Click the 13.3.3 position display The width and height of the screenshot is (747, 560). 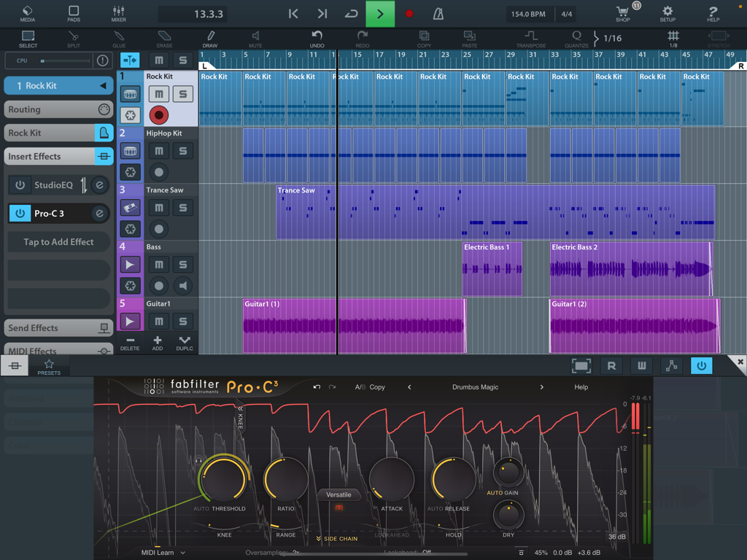coord(193,14)
